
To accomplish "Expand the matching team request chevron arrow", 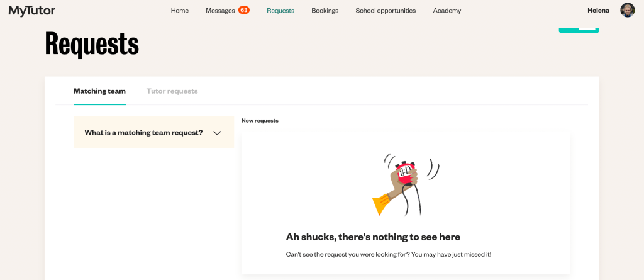I will [217, 133].
